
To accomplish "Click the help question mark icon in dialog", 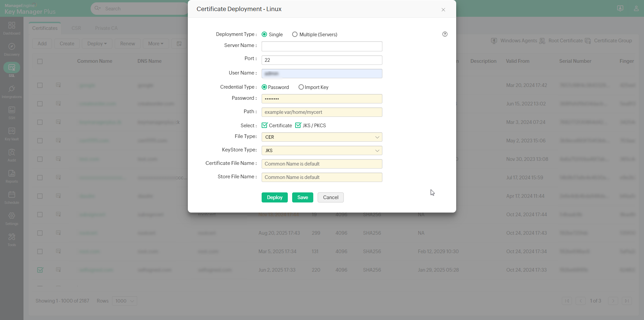I will coord(445,34).
